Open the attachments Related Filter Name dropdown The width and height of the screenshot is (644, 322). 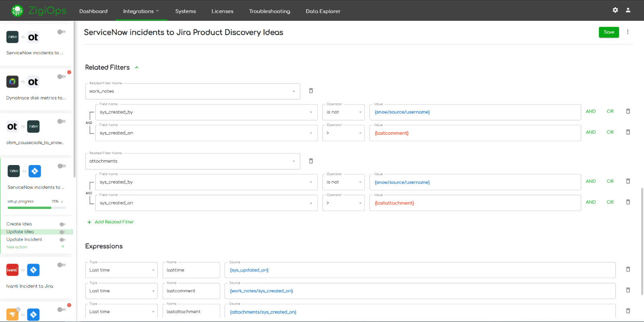coord(193,161)
